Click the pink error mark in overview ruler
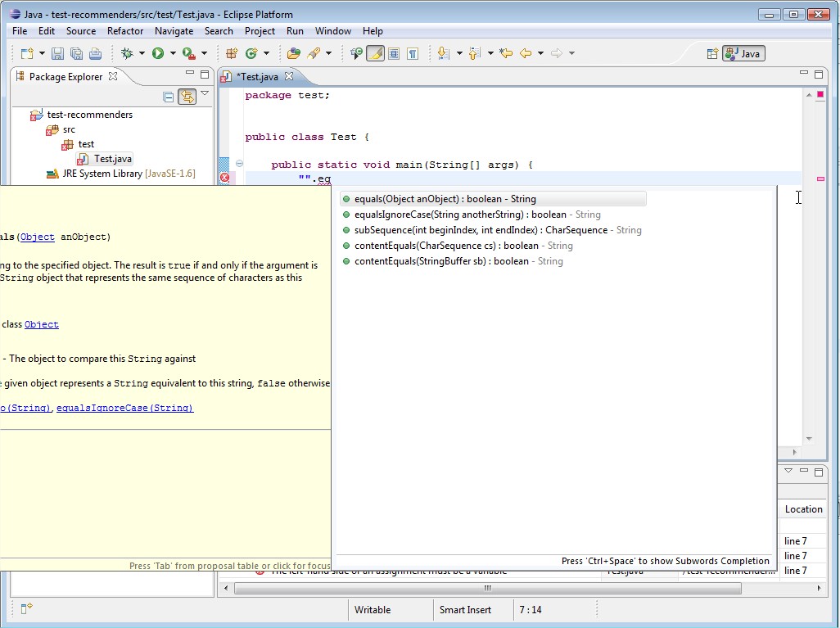 pyautogui.click(x=820, y=179)
